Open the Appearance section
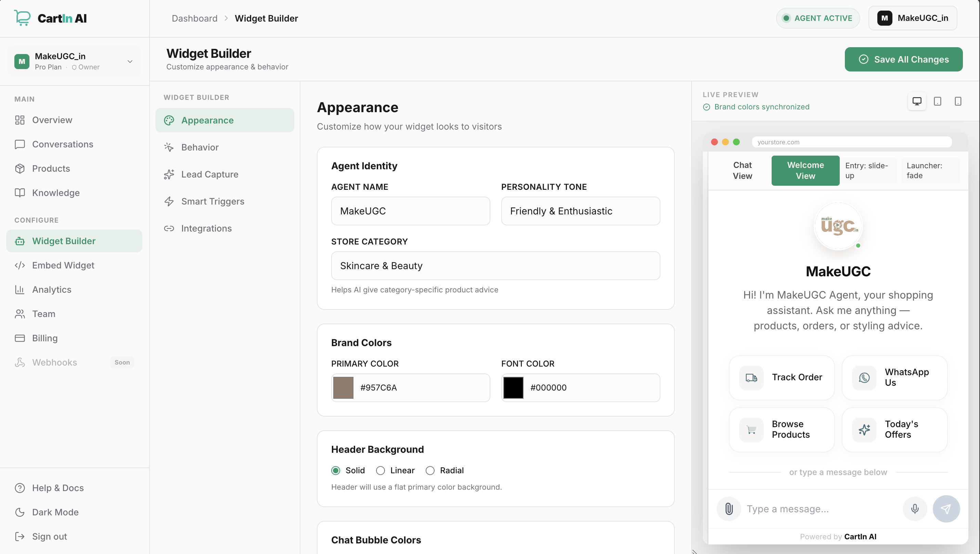This screenshot has height=554, width=980. coord(224,120)
